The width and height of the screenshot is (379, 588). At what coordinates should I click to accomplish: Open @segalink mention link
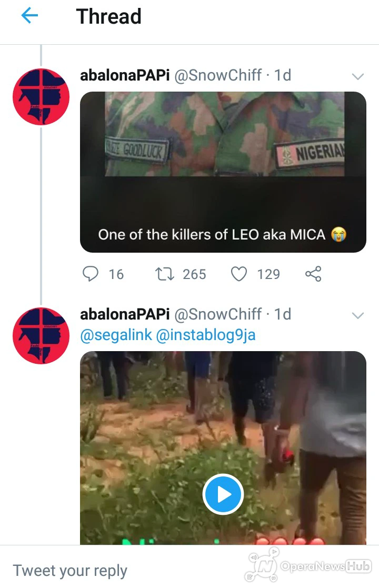pos(116,334)
